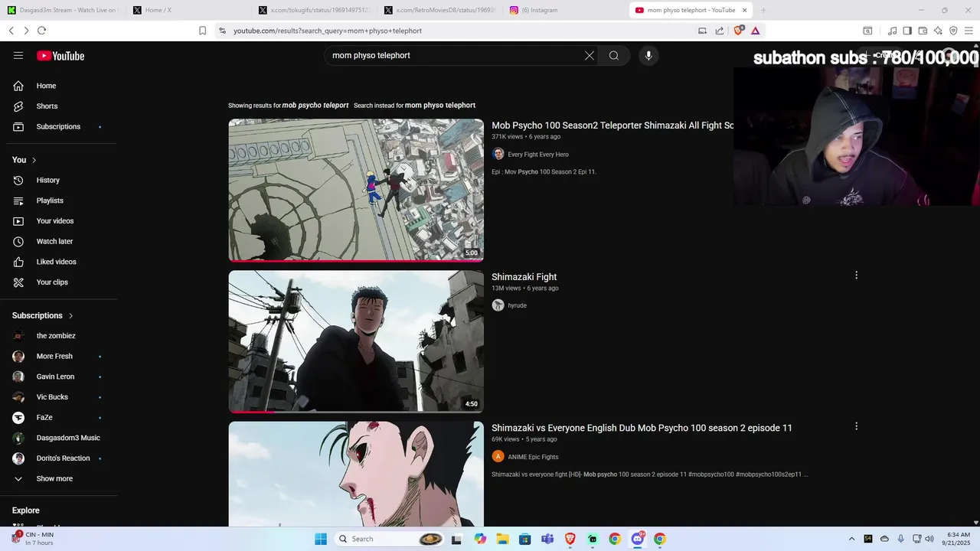Play the 5:00 Teleporter Shimazaki thumbnail

pos(356,191)
